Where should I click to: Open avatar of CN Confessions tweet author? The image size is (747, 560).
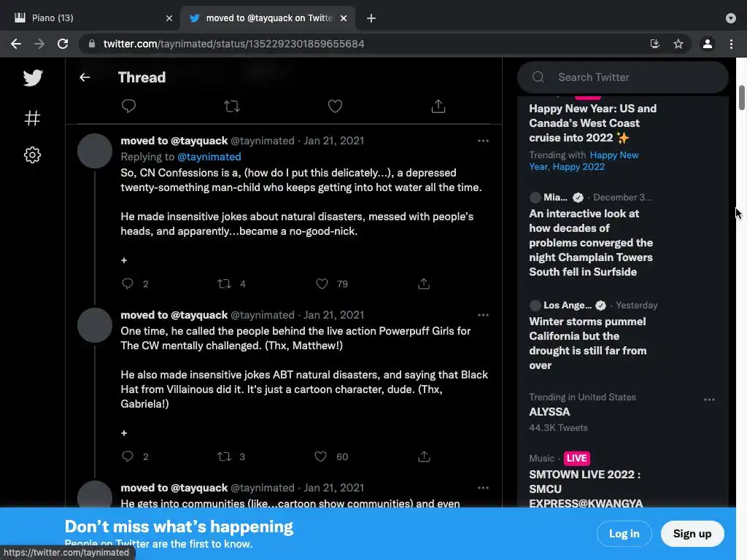pos(95,151)
